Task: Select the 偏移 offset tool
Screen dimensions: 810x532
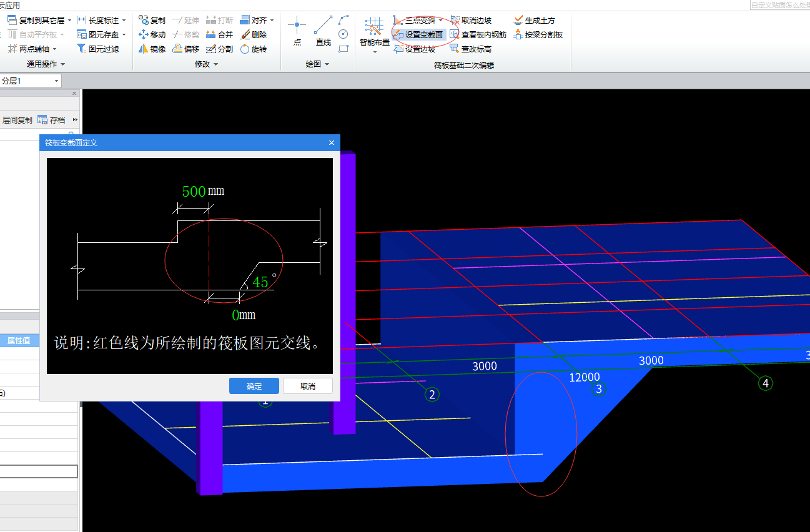Action: pos(185,49)
